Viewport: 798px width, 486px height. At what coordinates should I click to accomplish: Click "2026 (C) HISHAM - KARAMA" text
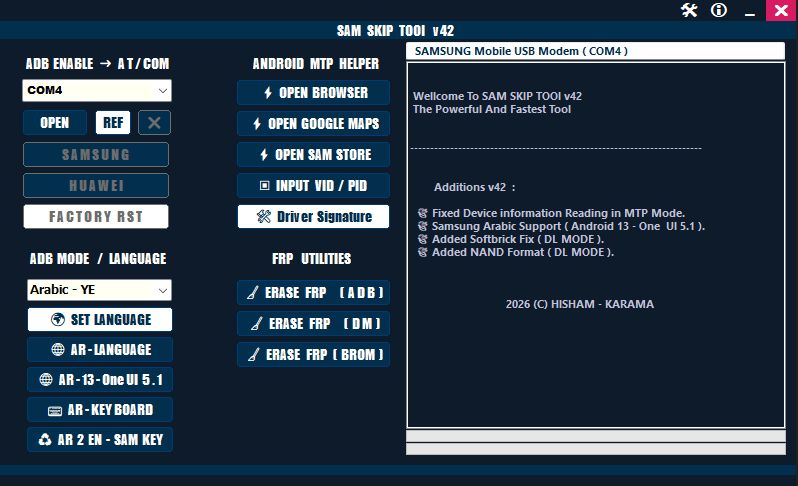coord(580,304)
